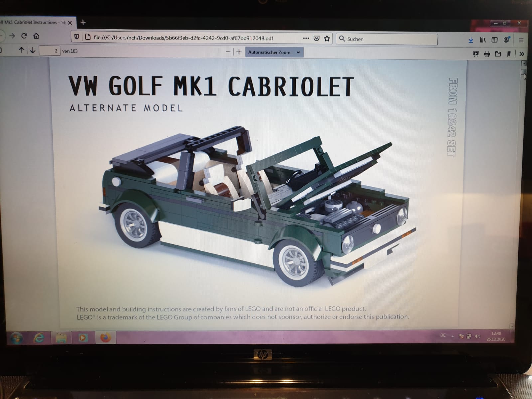The height and width of the screenshot is (399, 532).
Task: Go to the previous PDF page
Action: coord(21,50)
